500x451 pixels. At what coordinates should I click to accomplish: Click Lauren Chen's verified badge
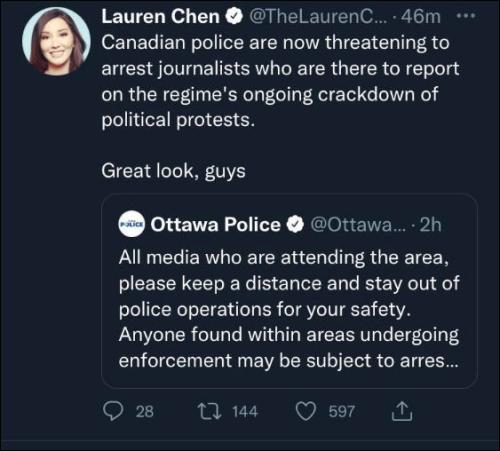tap(234, 16)
